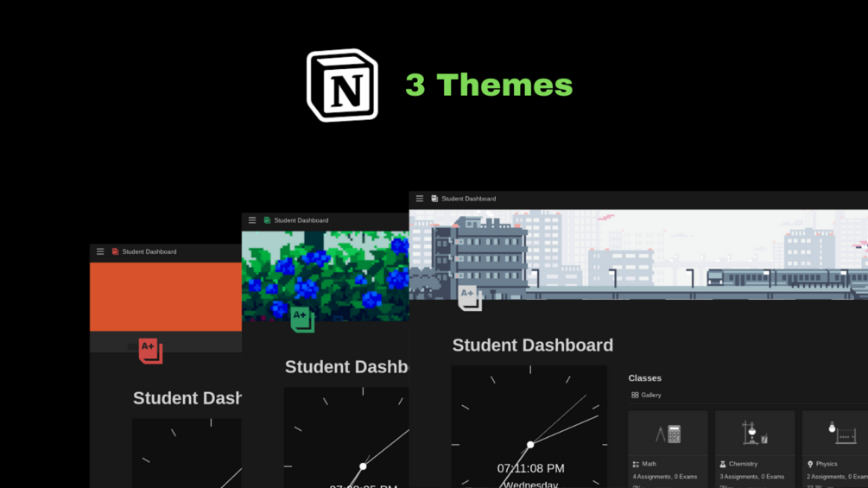Click the analog clock widget in the green window

click(346, 438)
